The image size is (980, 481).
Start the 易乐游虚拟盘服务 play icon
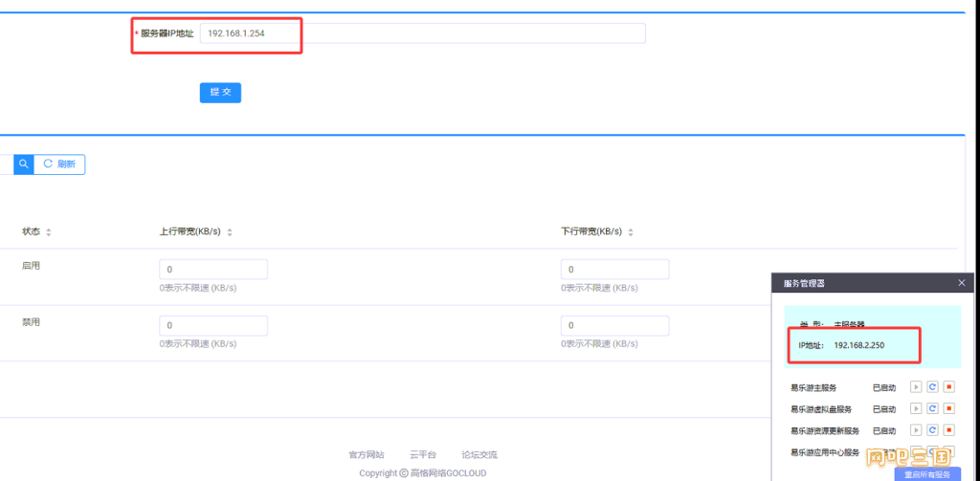coord(916,409)
